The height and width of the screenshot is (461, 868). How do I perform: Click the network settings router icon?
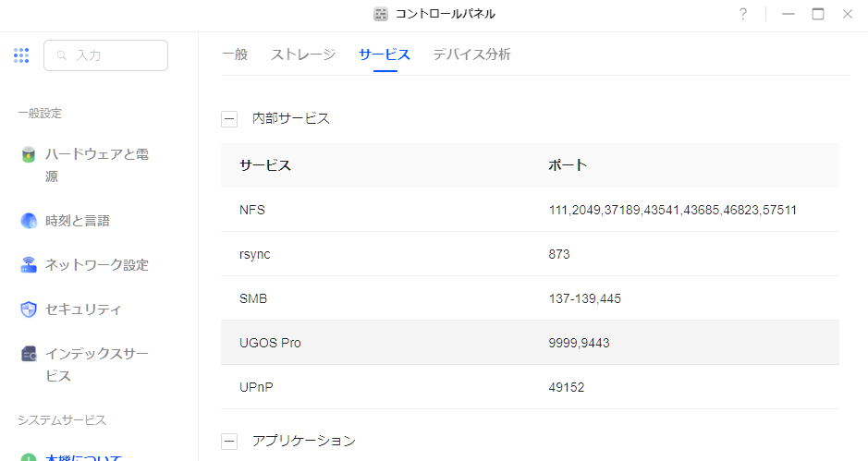point(29,265)
